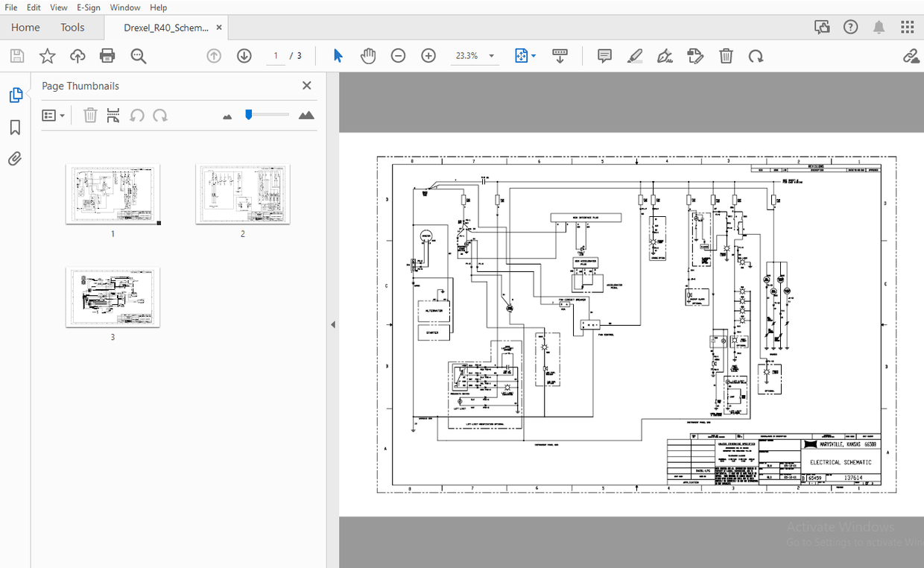
Task: Switch to the Home tab
Action: 25,27
